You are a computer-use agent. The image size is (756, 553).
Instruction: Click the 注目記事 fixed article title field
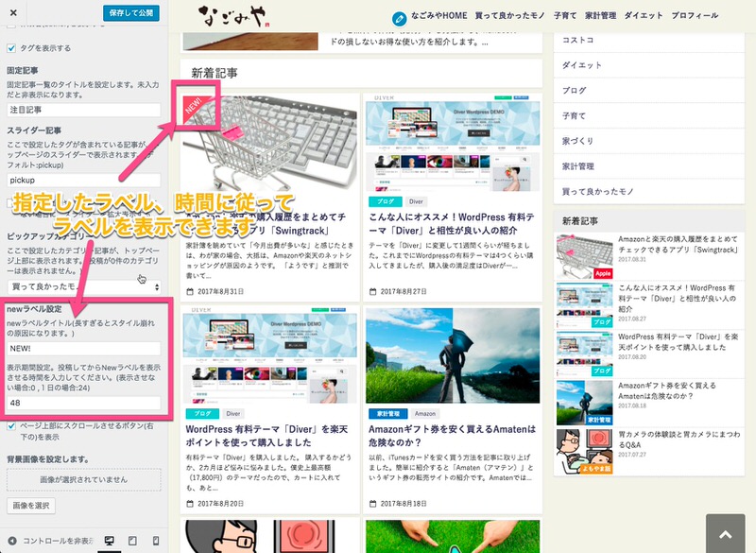(x=84, y=110)
